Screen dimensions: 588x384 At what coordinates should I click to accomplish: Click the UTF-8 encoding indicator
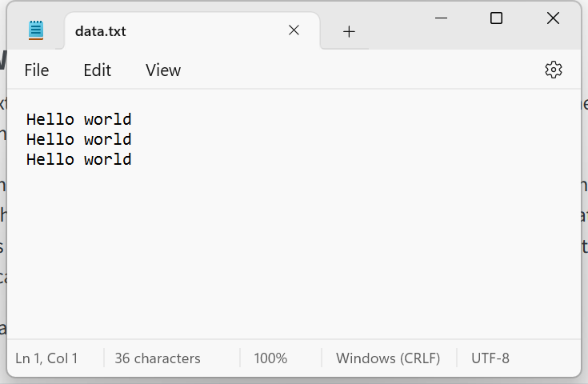490,358
